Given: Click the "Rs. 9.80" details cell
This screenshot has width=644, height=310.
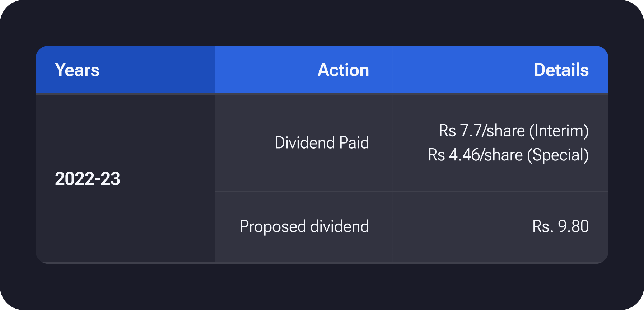Looking at the screenshot, I should pyautogui.click(x=560, y=226).
